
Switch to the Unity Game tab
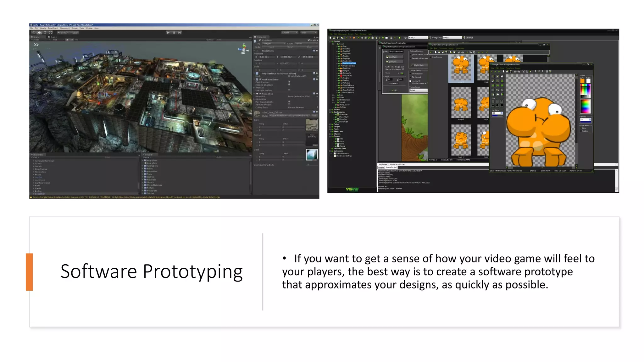53,37
